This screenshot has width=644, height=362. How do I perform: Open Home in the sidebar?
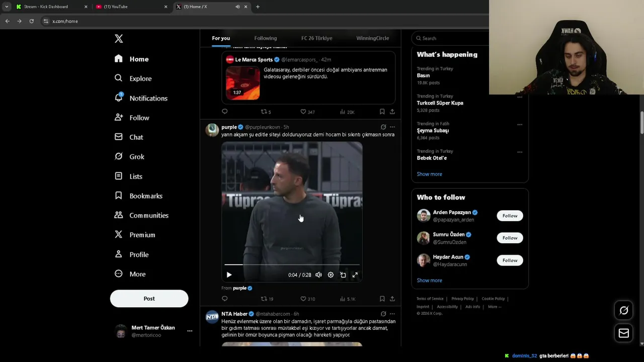click(131, 59)
